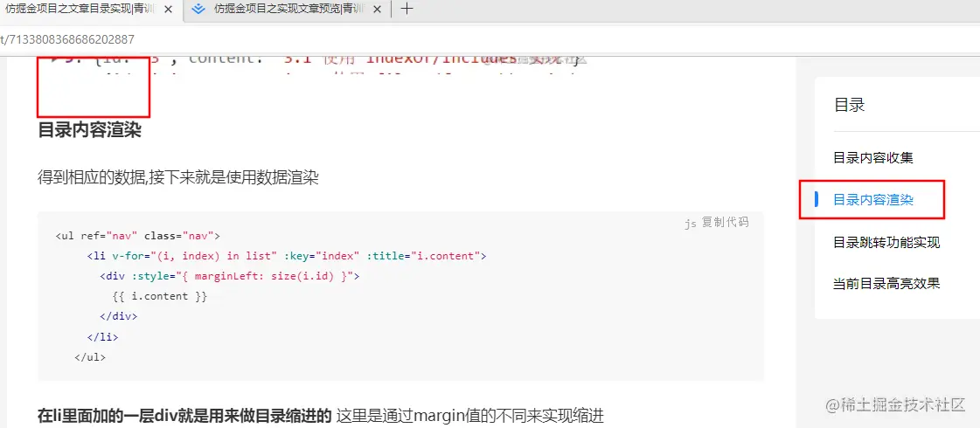This screenshot has width=980, height=428.
Task: Jump to 目录跳转功能实现 in the catalog
Action: click(x=886, y=243)
